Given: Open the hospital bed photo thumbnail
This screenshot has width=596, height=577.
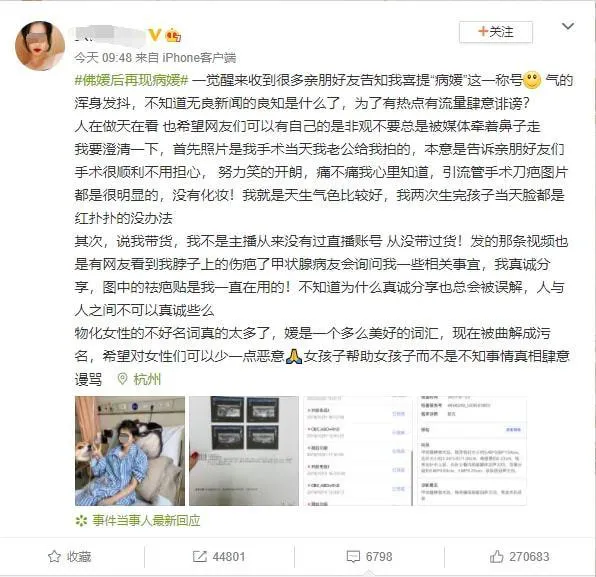Looking at the screenshot, I should (x=130, y=451).
